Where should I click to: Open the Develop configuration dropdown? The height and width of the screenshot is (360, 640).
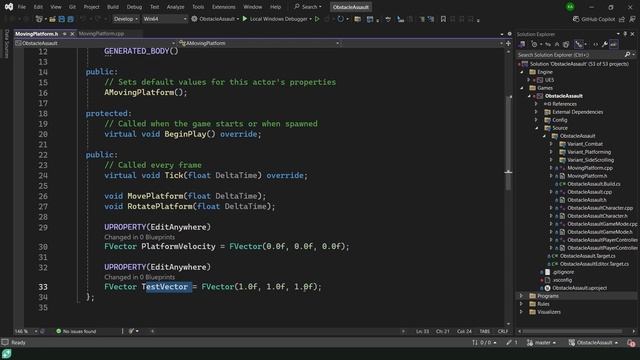[x=125, y=19]
